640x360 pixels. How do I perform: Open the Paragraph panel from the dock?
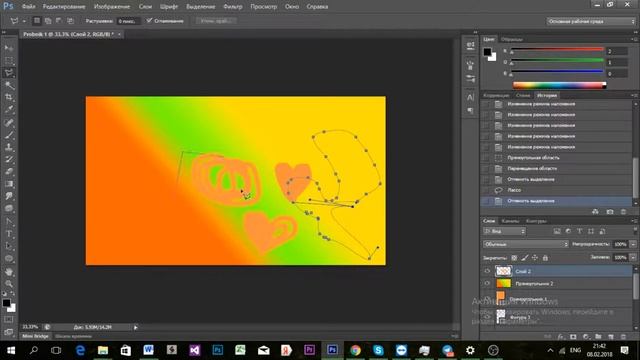tap(470, 110)
